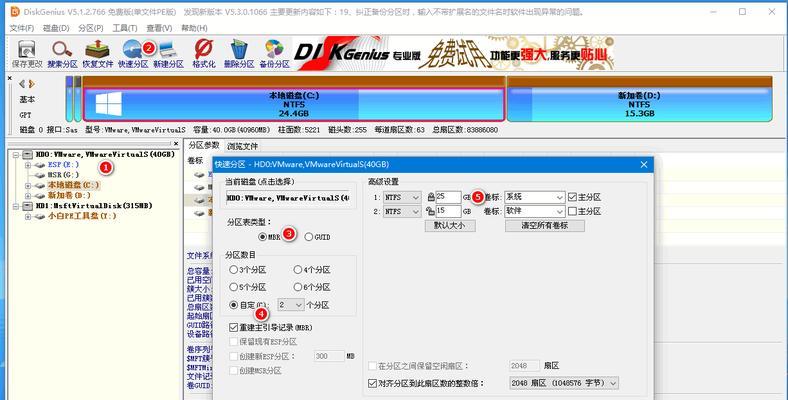Expand the ESP(E:) tree node
Image resolution: width=788 pixels, height=400 pixels.
[x=28, y=165]
